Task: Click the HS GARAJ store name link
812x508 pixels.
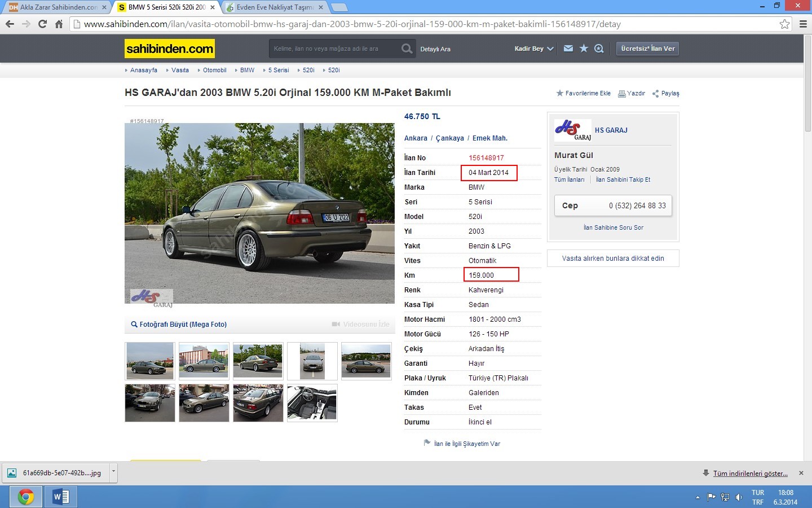Action: pyautogui.click(x=611, y=130)
